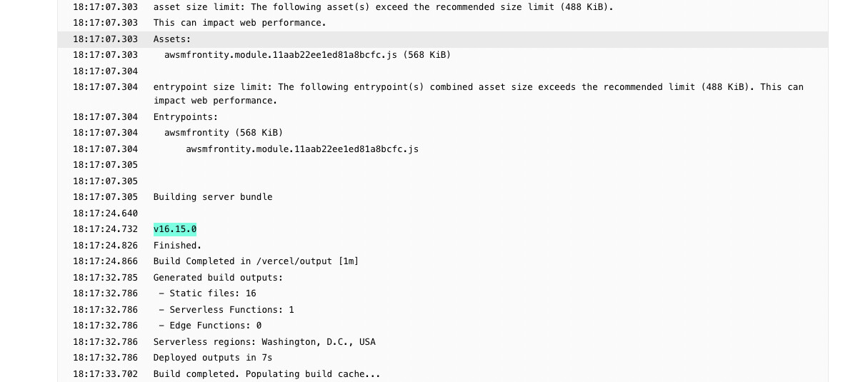The width and height of the screenshot is (868, 382).
Task: Select the "Static files: 16" log entry
Action: tap(207, 293)
